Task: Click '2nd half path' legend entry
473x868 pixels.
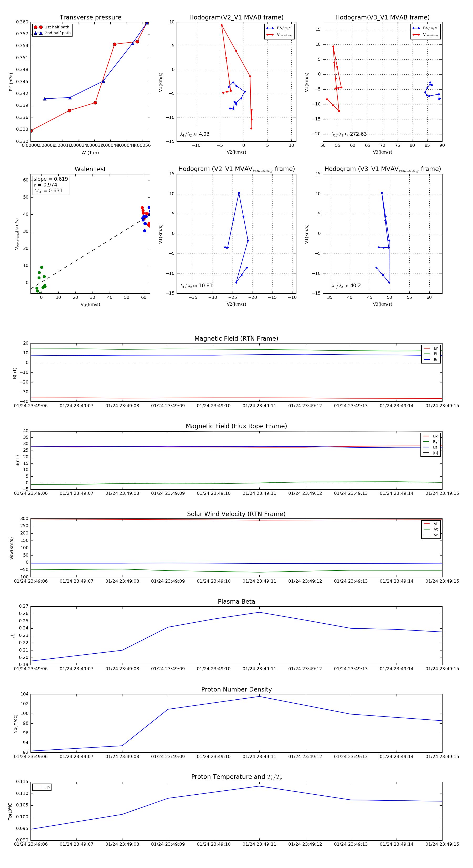Action: pos(52,33)
